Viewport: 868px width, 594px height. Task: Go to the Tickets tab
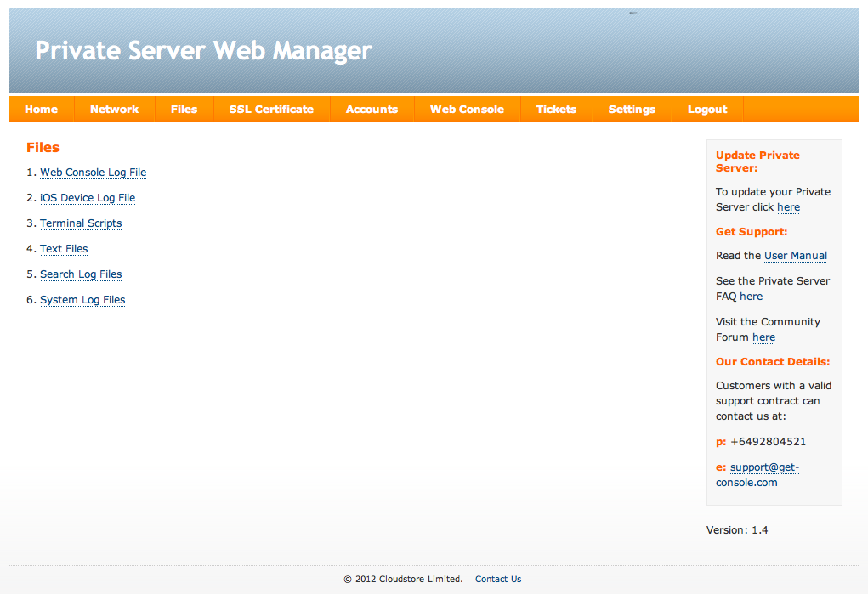point(556,109)
